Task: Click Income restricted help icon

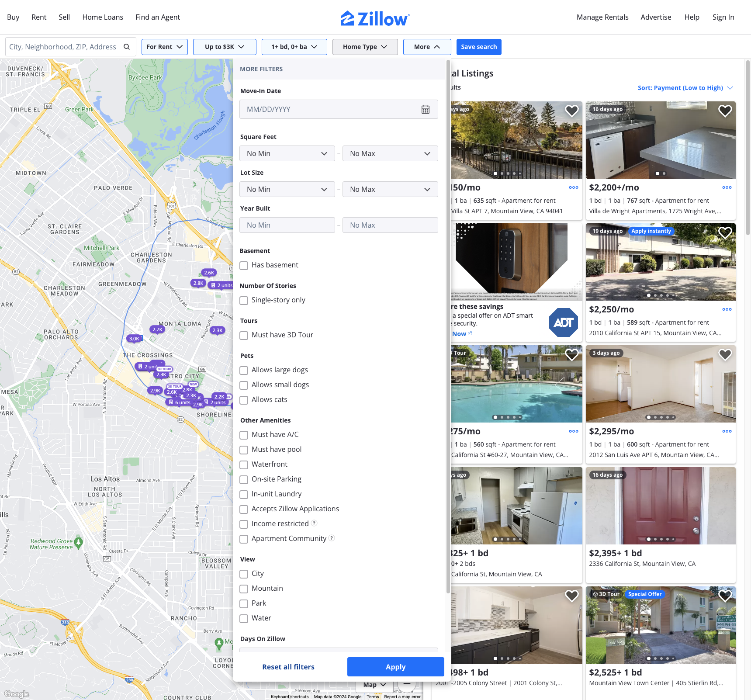Action: point(314,523)
